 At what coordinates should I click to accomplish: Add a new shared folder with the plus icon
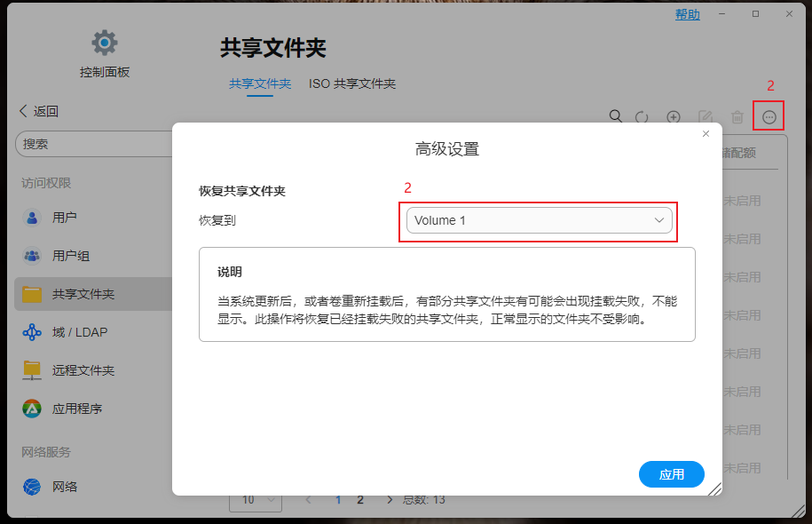pos(674,117)
